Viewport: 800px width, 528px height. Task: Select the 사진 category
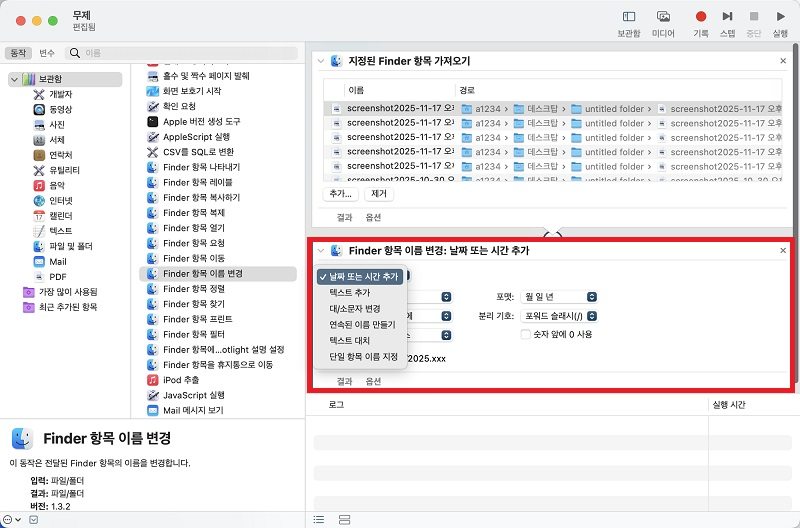[x=50, y=125]
